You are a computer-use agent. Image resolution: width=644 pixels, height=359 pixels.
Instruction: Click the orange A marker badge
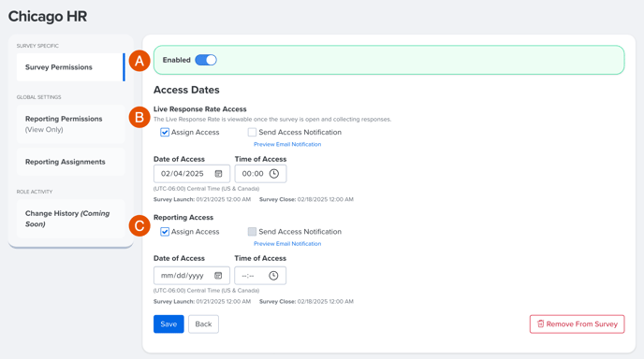point(139,61)
